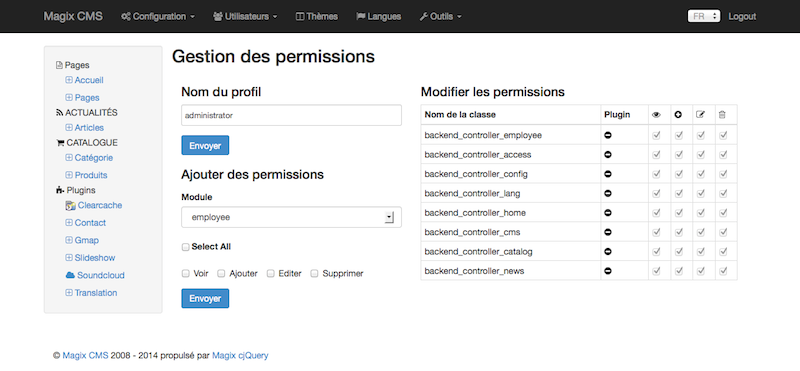800x371 pixels.
Task: Toggle delete checkbox for backend_controller_access
Action: [723, 155]
